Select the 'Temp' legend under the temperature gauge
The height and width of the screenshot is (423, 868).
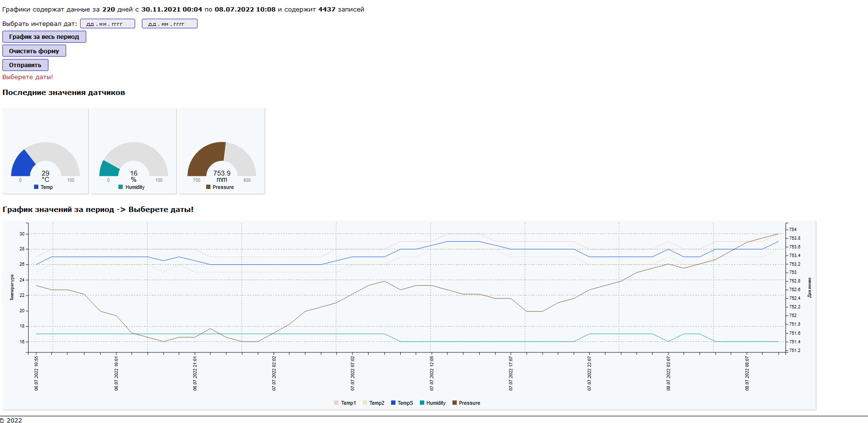(x=44, y=187)
